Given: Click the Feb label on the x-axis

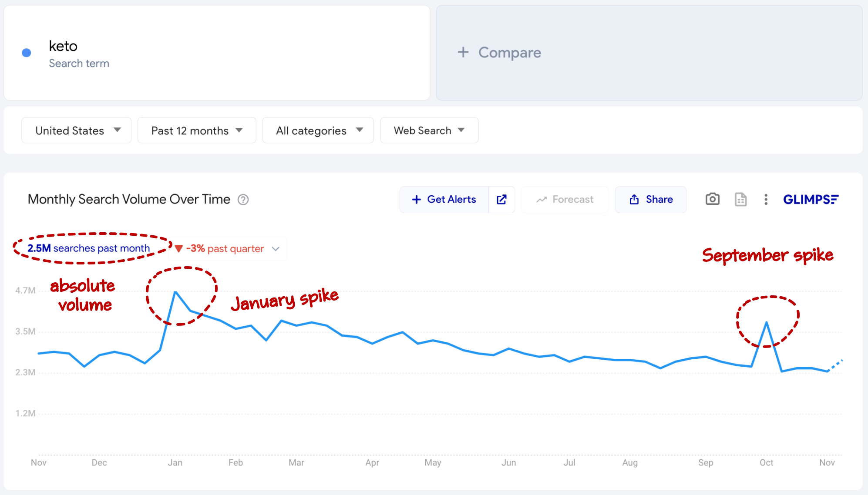Looking at the screenshot, I should (236, 463).
